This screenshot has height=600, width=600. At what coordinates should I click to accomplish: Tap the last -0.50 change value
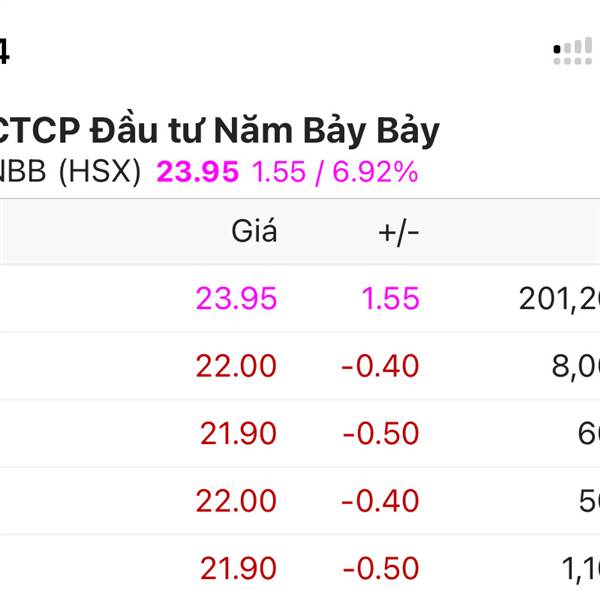click(x=381, y=568)
